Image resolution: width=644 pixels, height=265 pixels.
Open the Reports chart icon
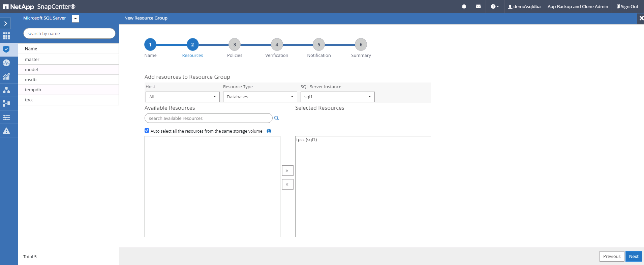6,76
